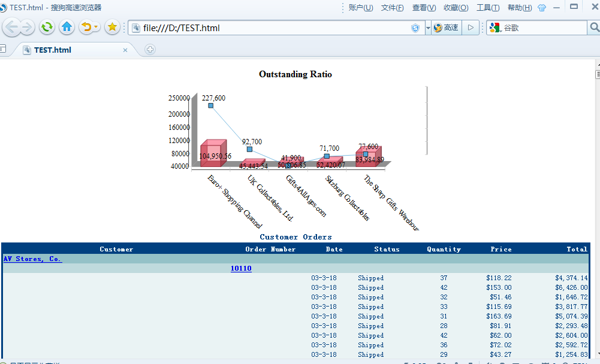Click the Outstanding Ratio chart title
The width and height of the screenshot is (600, 364).
296,74
